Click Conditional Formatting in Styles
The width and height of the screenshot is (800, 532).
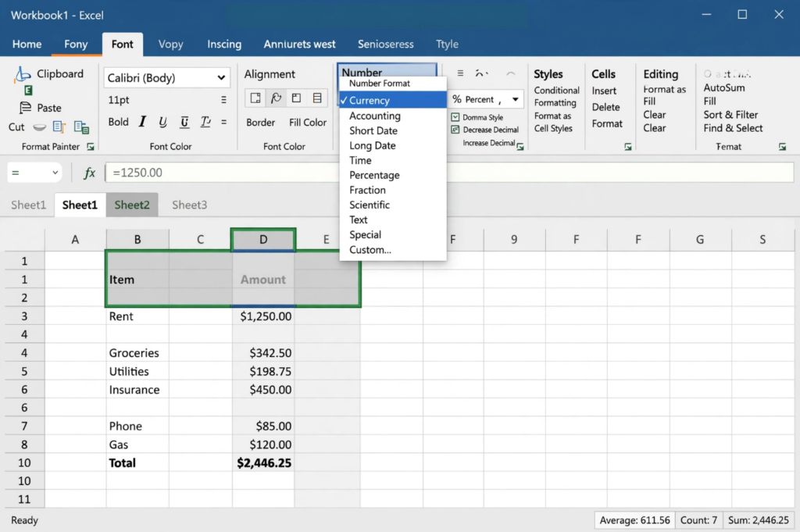click(556, 96)
